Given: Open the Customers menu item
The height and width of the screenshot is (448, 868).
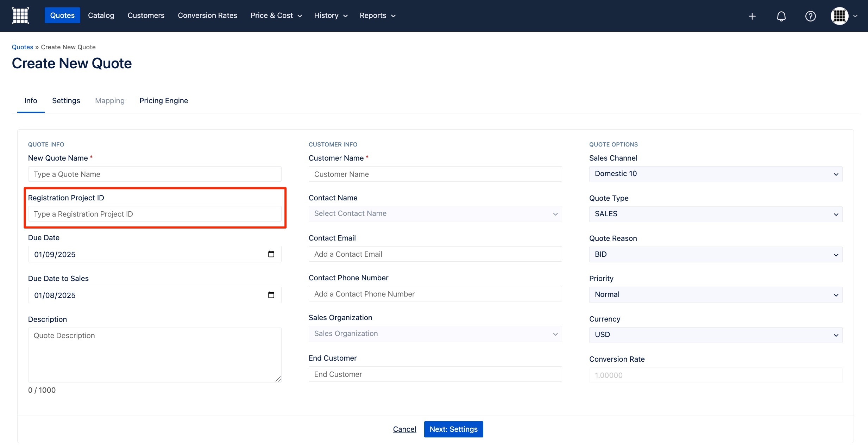Looking at the screenshot, I should (146, 15).
